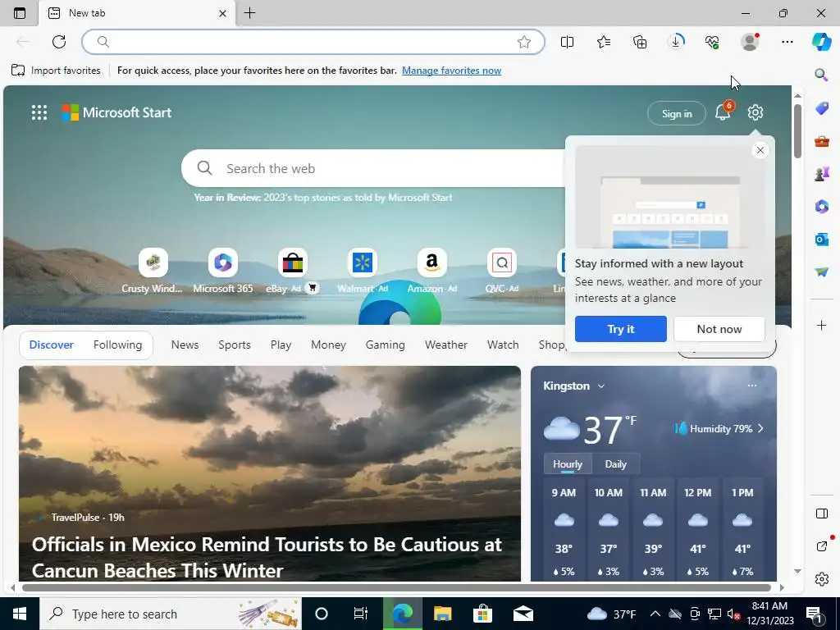The width and height of the screenshot is (840, 630).
Task: Open Collections icon in toolbar
Action: [640, 42]
